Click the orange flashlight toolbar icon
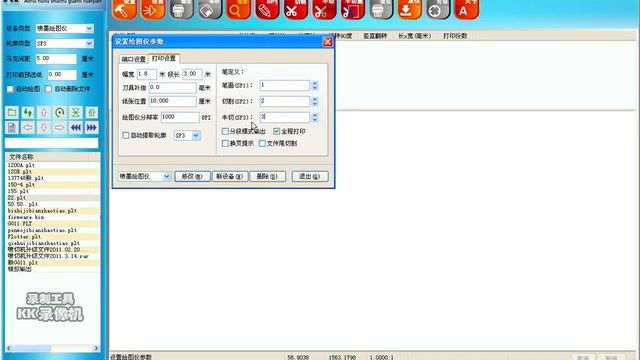The height and width of the screenshot is (360, 640). point(153,9)
